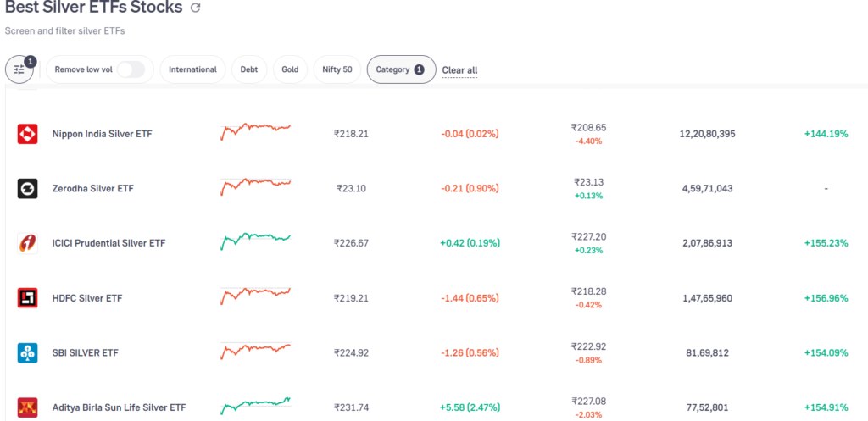Select the International filter chip

pos(192,69)
